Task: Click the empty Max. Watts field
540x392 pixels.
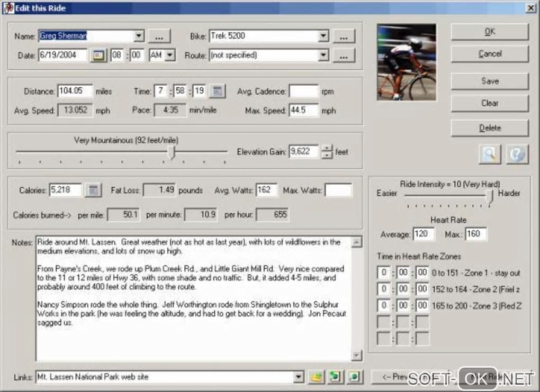Action: [x=338, y=190]
